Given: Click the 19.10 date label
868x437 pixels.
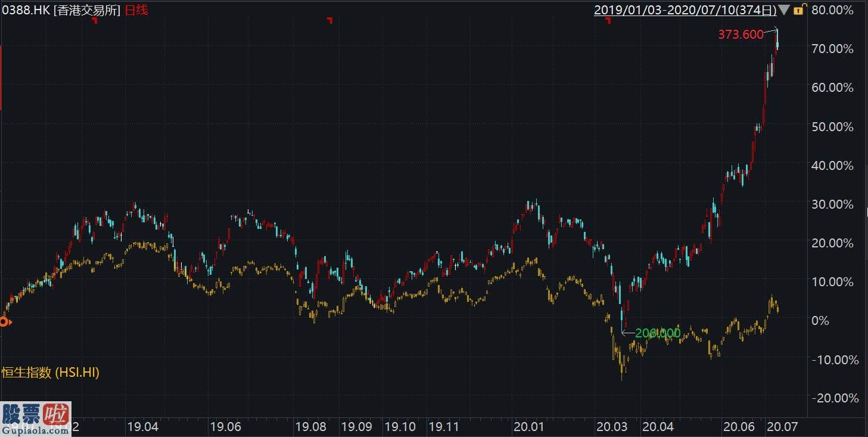Looking at the screenshot, I should 400,427.
